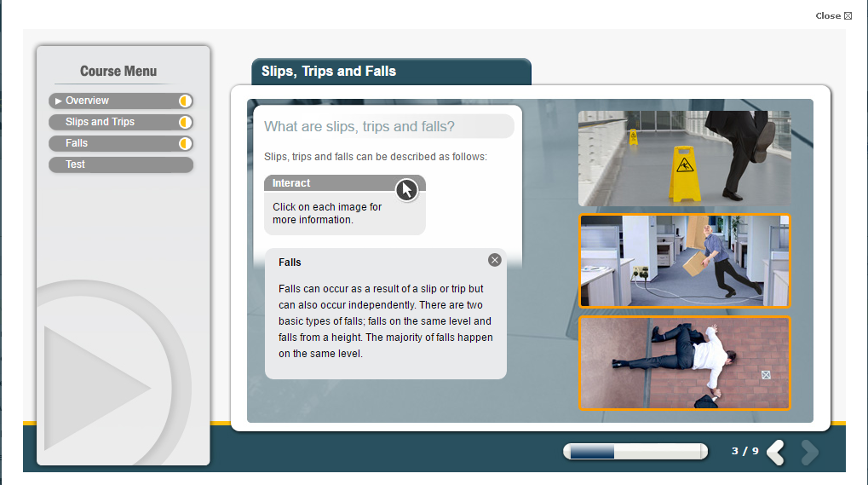Go to the previous slide arrow
This screenshot has height=485, width=868.
pos(776,452)
